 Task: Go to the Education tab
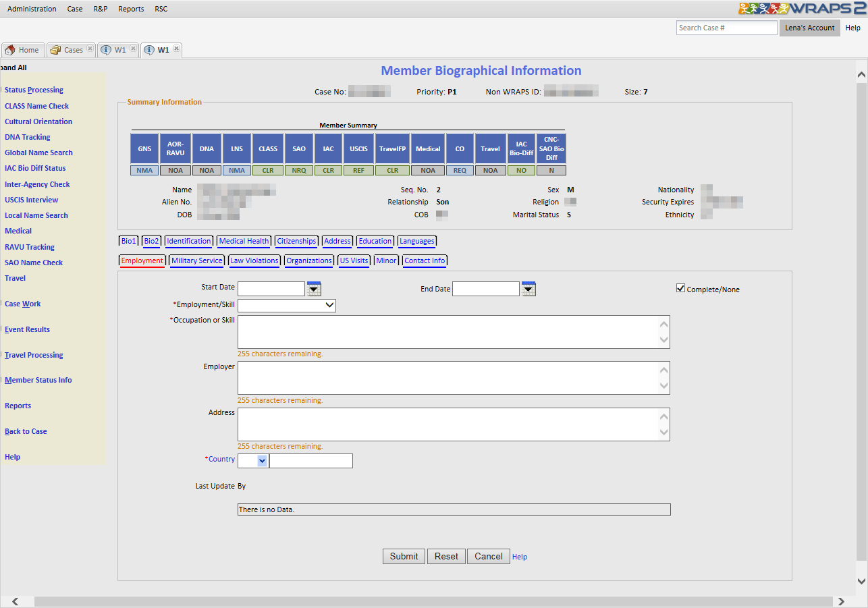point(375,241)
